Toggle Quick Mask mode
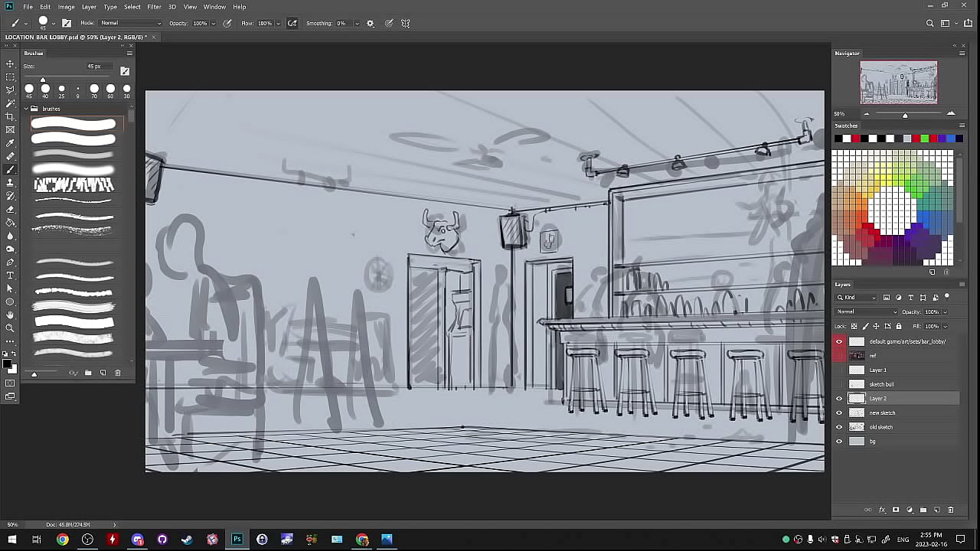The height and width of the screenshot is (551, 980). [x=10, y=383]
